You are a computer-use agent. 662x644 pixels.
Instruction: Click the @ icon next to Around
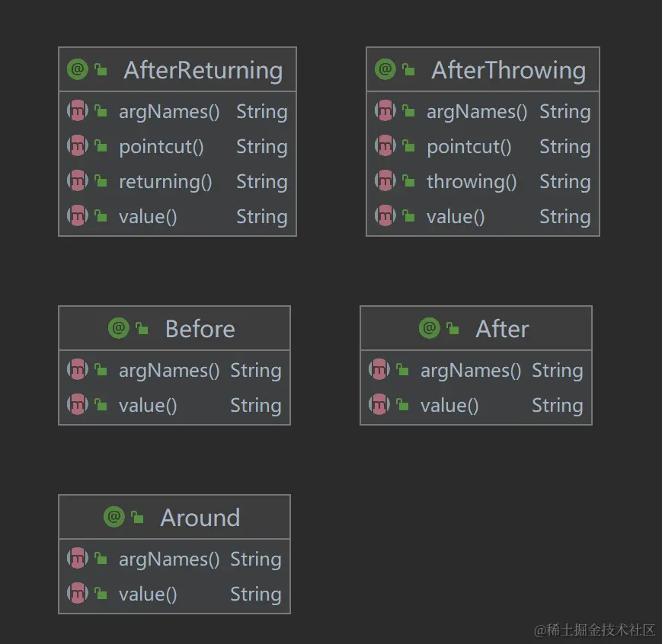[x=114, y=518]
